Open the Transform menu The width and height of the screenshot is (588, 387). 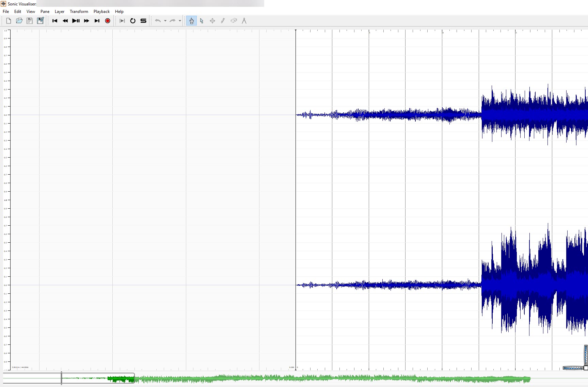[x=79, y=12]
